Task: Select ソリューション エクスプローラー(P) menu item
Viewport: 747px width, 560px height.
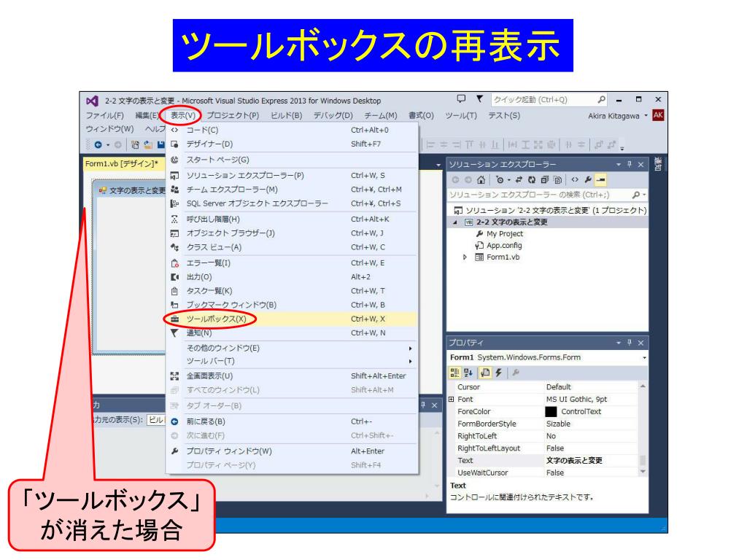Action: point(293,175)
